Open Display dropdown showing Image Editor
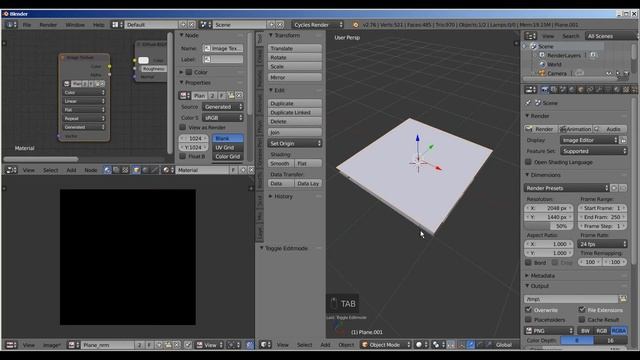This screenshot has width=640, height=360. point(589,140)
